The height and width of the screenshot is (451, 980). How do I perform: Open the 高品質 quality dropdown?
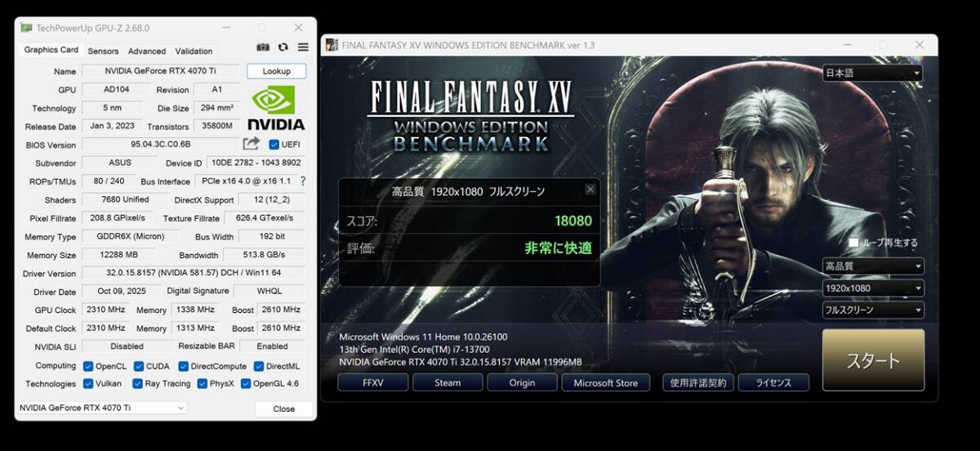[x=873, y=266]
